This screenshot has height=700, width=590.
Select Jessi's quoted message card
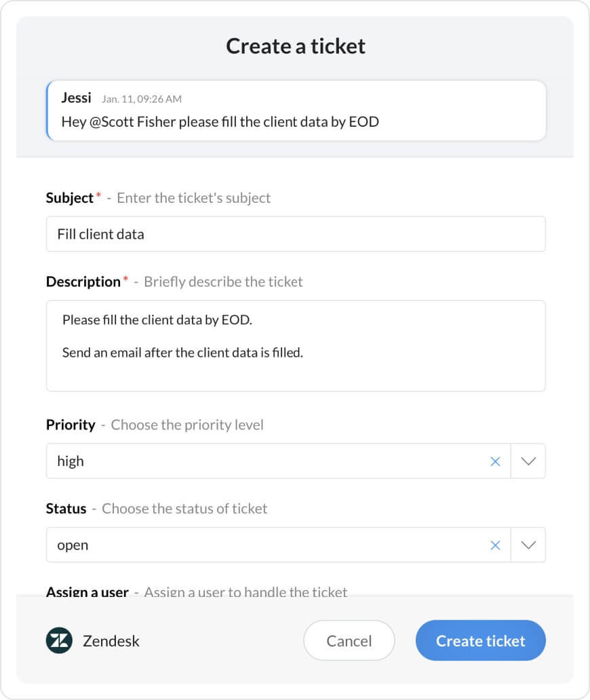coord(407,111)
